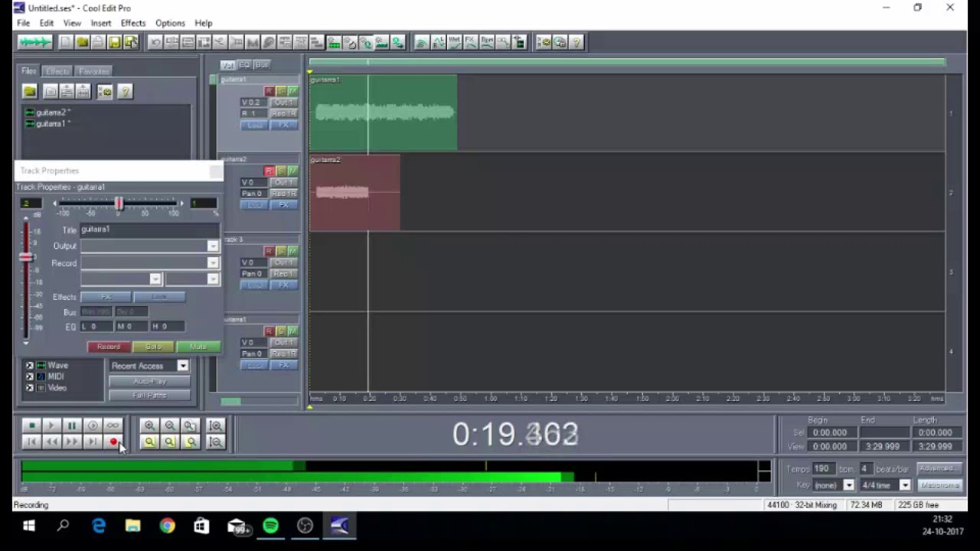Switch to the Favorites tab
The height and width of the screenshot is (551, 980).
point(94,71)
